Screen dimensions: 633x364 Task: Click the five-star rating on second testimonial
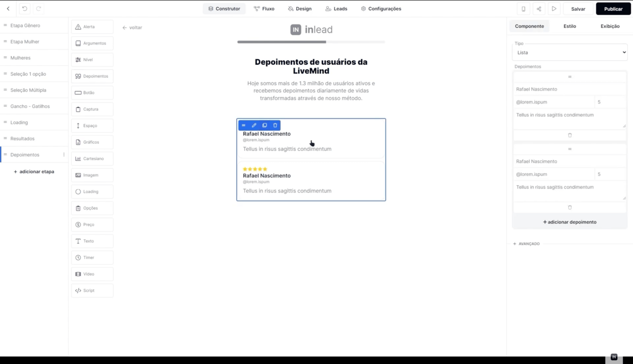pyautogui.click(x=255, y=169)
